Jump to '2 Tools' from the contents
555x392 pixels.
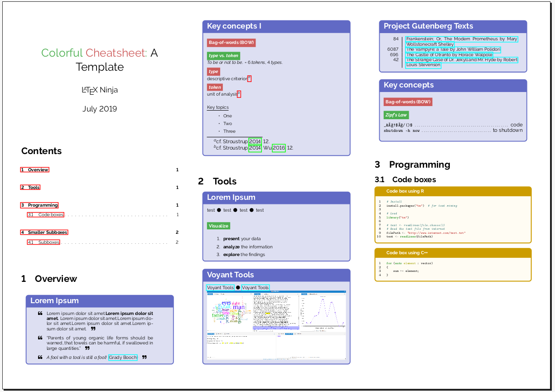30,188
